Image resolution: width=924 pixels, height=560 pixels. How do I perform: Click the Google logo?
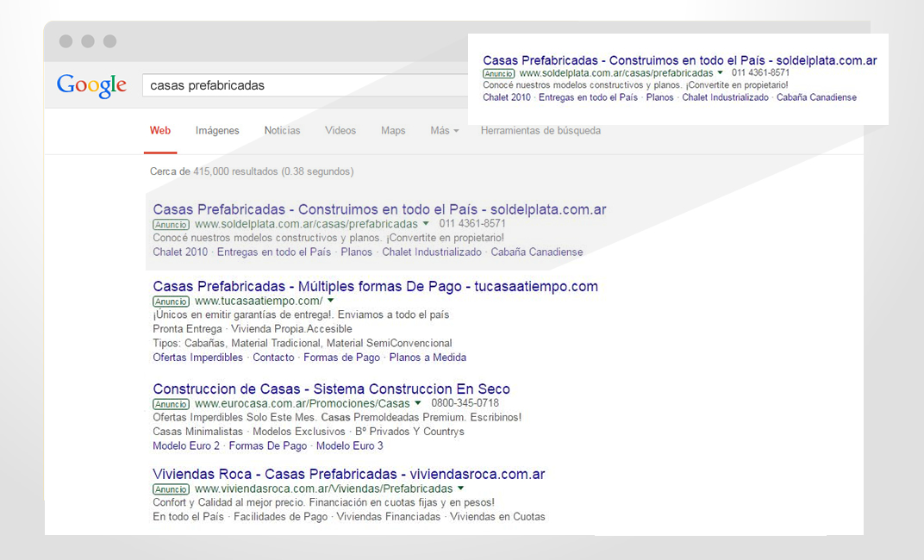tap(91, 86)
